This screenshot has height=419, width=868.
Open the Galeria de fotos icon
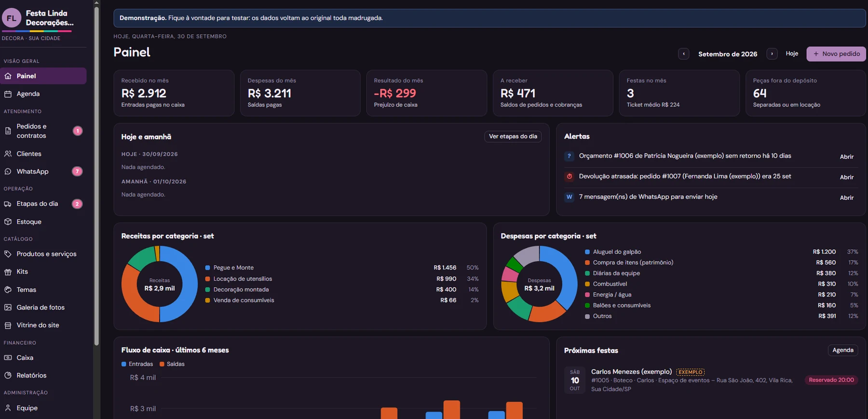tap(8, 308)
